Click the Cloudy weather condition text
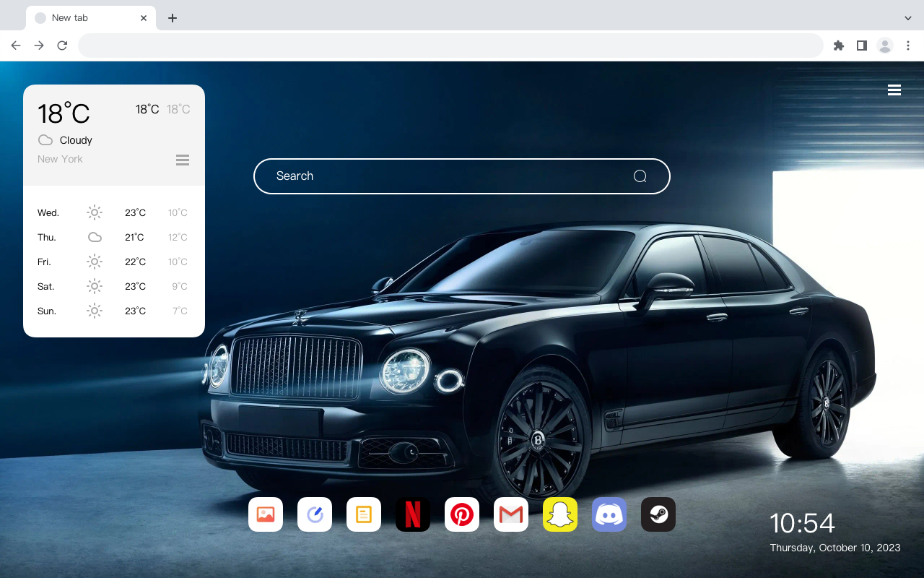This screenshot has height=578, width=924. click(76, 140)
